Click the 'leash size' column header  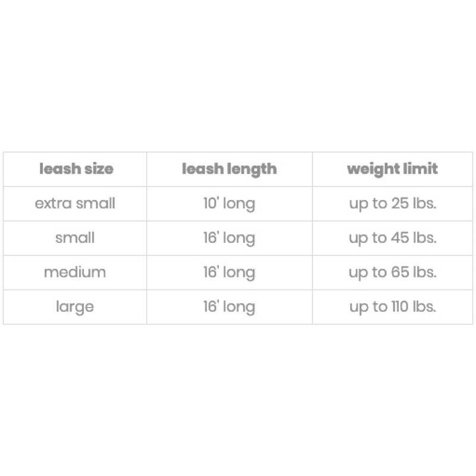click(76, 169)
